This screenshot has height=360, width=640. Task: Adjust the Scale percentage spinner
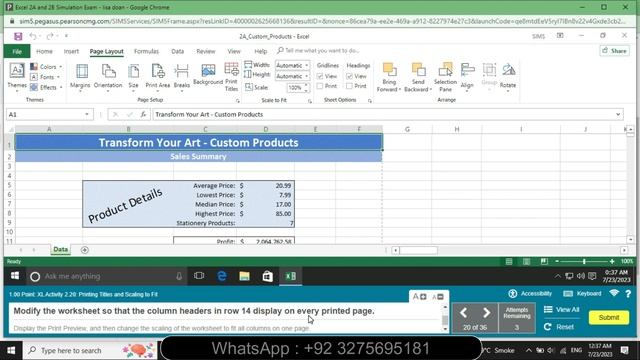click(x=307, y=87)
